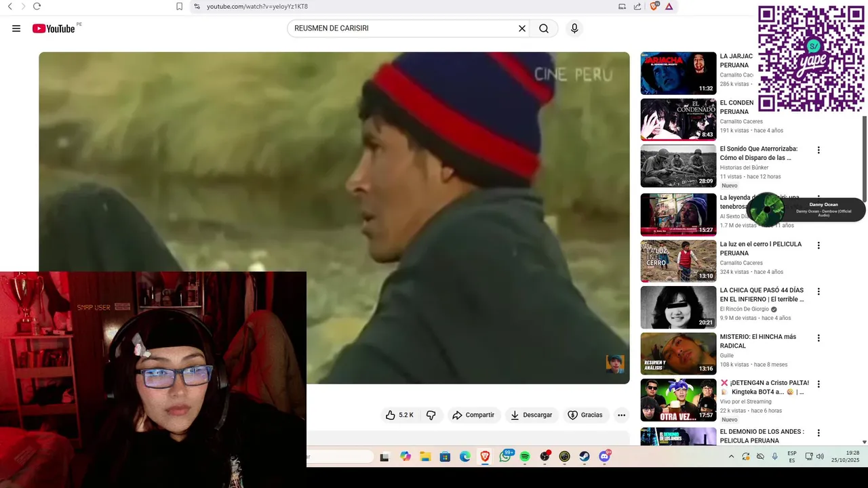
Task: Expand hidden system tray icons chevron
Action: tap(731, 457)
